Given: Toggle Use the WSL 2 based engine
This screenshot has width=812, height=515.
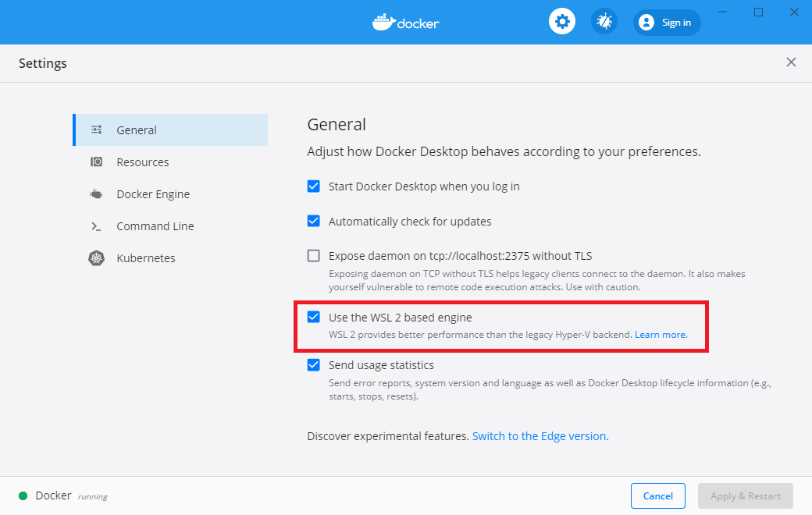Looking at the screenshot, I should pyautogui.click(x=313, y=317).
